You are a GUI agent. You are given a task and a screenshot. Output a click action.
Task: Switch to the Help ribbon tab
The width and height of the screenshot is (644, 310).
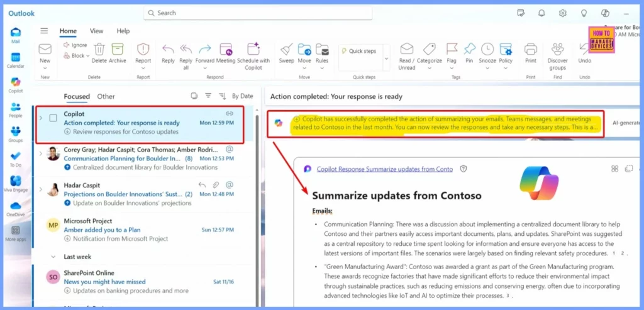pyautogui.click(x=123, y=31)
